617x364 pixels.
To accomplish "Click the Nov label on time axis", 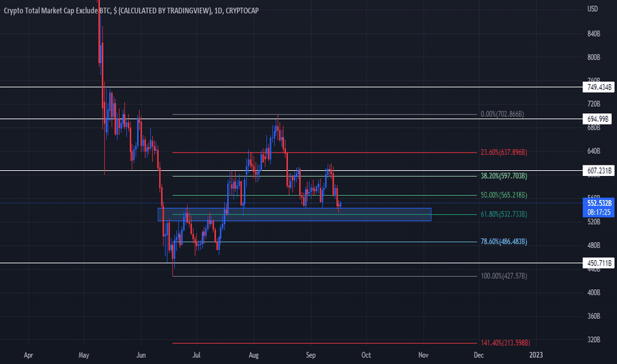I will point(424,355).
